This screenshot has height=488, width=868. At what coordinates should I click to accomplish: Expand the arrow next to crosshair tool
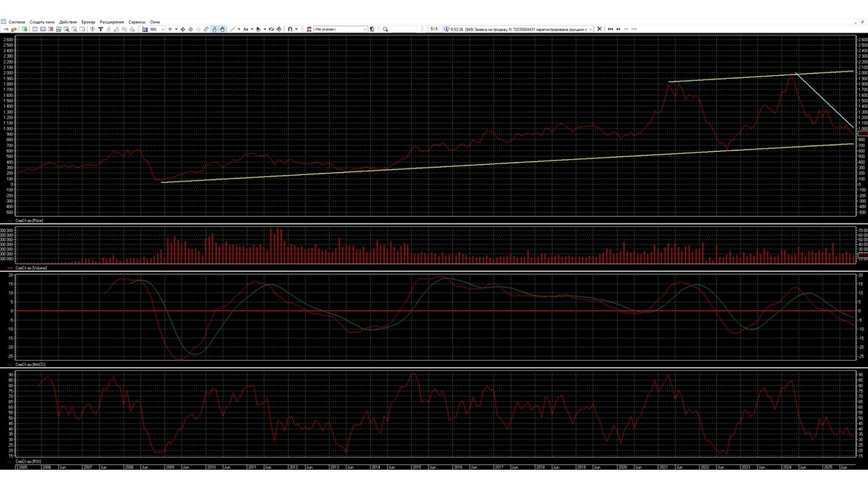176,29
